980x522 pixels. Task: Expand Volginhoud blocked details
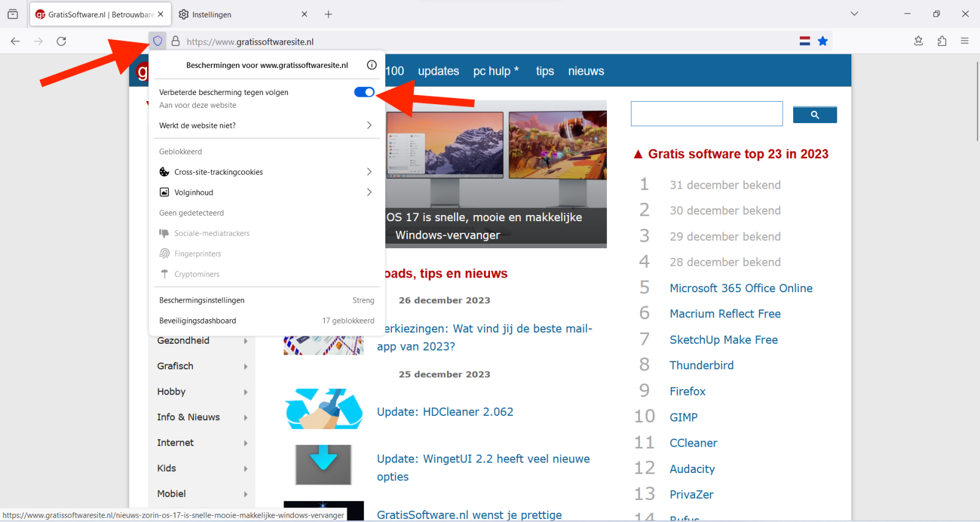click(x=266, y=192)
